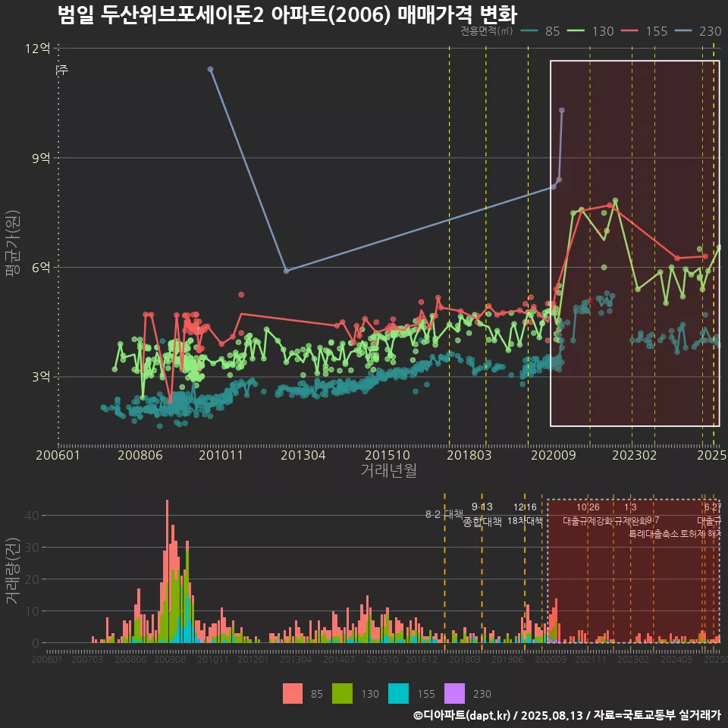Click 201612 on the volume chart x-axis

click(x=422, y=659)
